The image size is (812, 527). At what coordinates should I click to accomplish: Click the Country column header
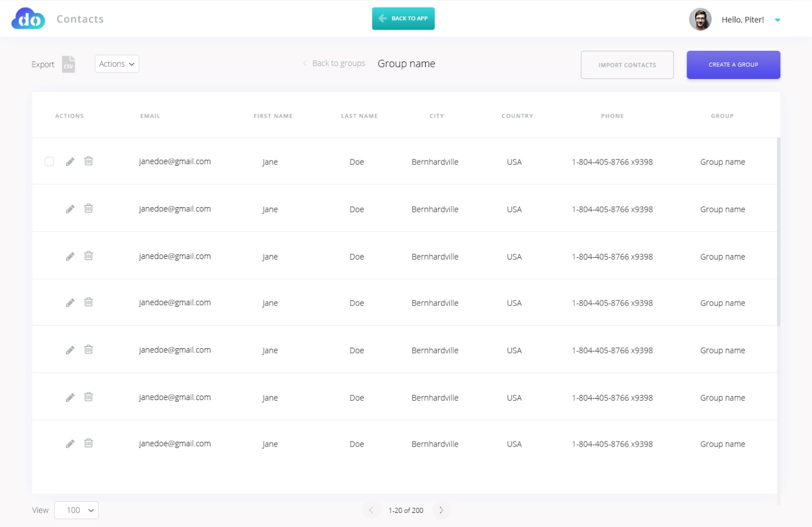pos(517,116)
